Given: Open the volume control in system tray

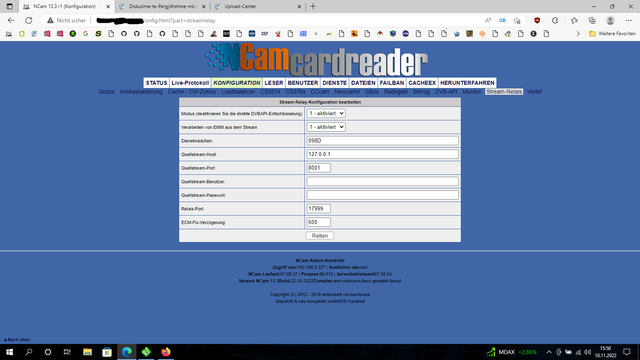Looking at the screenshot, I should click(x=587, y=352).
